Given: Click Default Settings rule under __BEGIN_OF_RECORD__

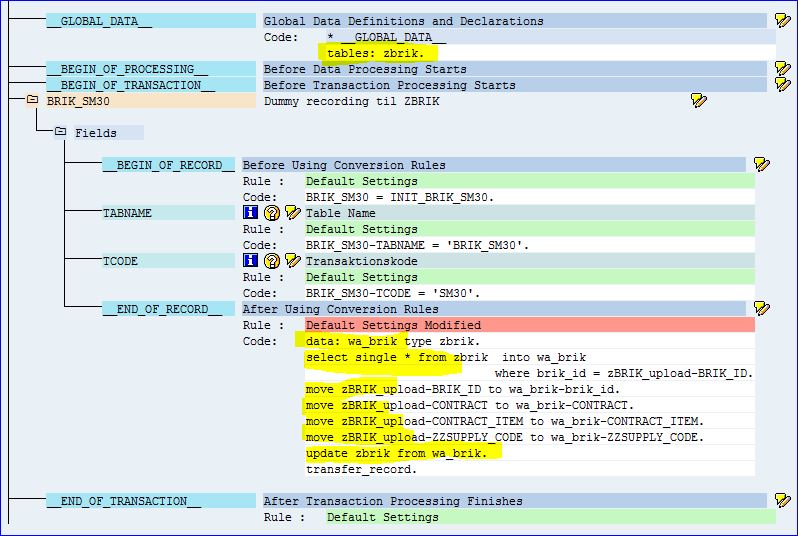Looking at the screenshot, I should pyautogui.click(x=530, y=181).
